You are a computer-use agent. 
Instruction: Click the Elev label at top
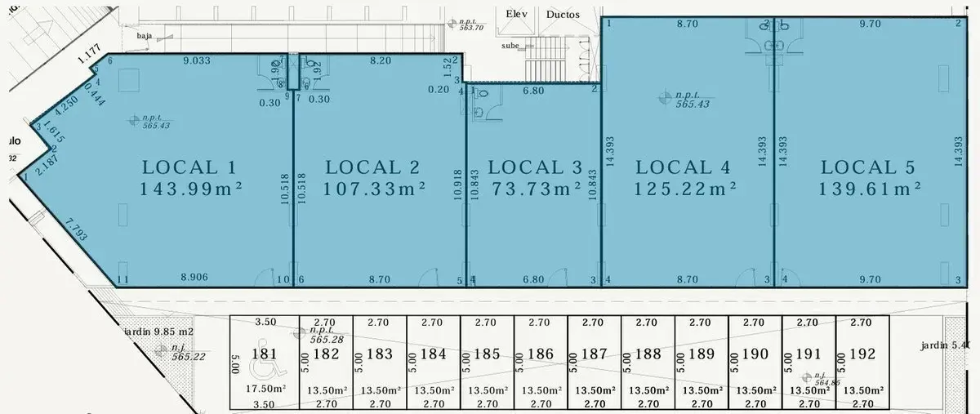click(518, 15)
